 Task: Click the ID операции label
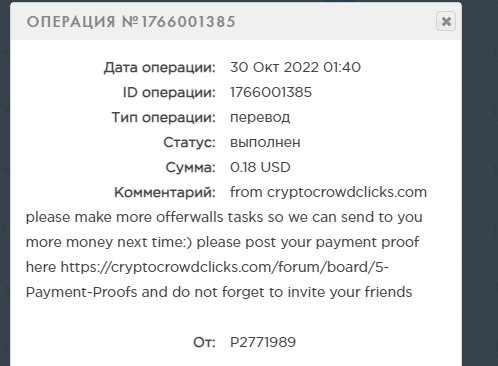(x=169, y=92)
